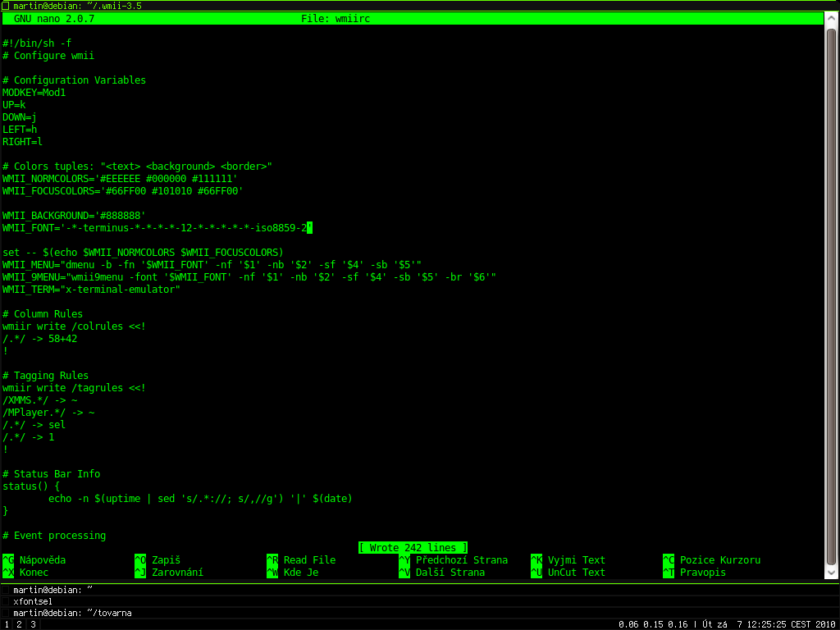Click the 'wmiir write /tagrules <<!' line
This screenshot has width=840, height=630.
point(74,388)
